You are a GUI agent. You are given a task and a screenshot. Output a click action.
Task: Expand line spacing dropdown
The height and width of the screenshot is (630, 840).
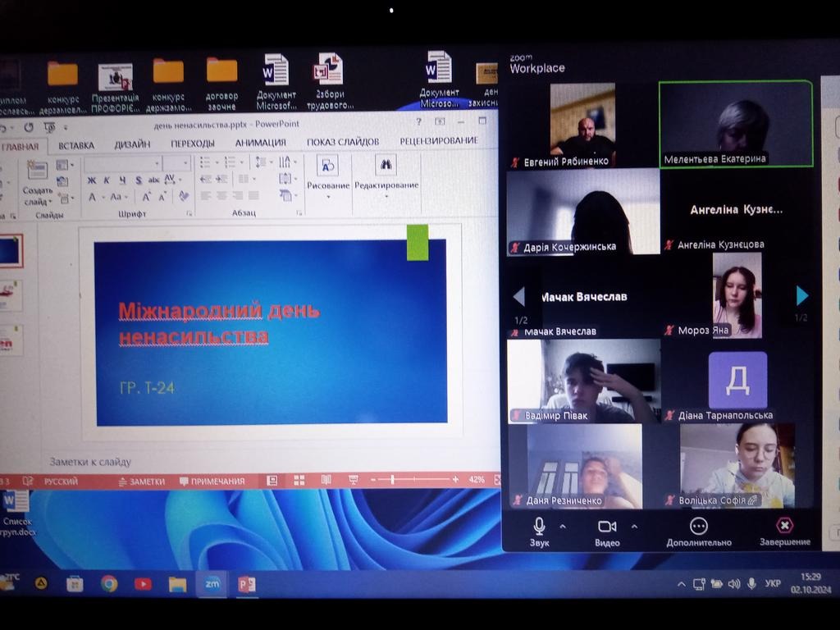tap(271, 162)
